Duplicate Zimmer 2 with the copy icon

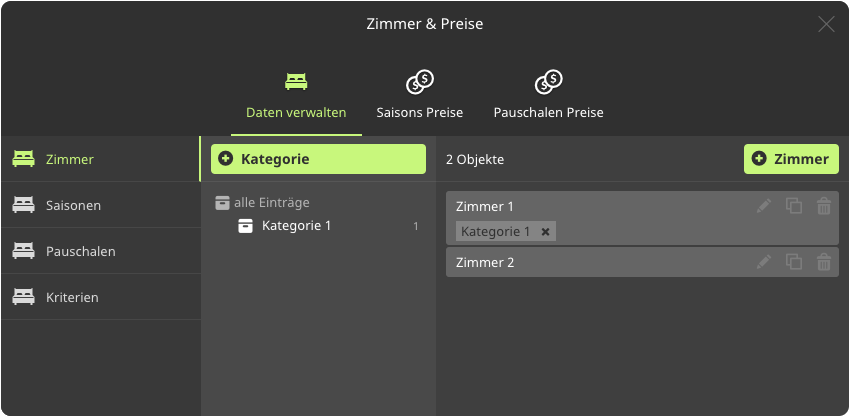pyautogui.click(x=794, y=262)
